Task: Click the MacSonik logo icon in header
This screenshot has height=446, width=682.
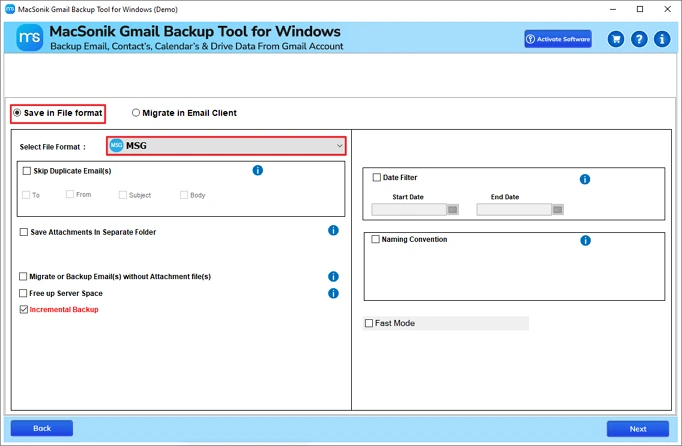Action: (x=30, y=37)
